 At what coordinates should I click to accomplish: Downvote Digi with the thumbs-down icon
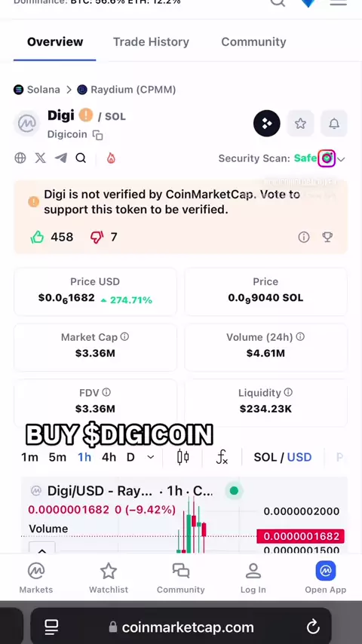point(97,237)
